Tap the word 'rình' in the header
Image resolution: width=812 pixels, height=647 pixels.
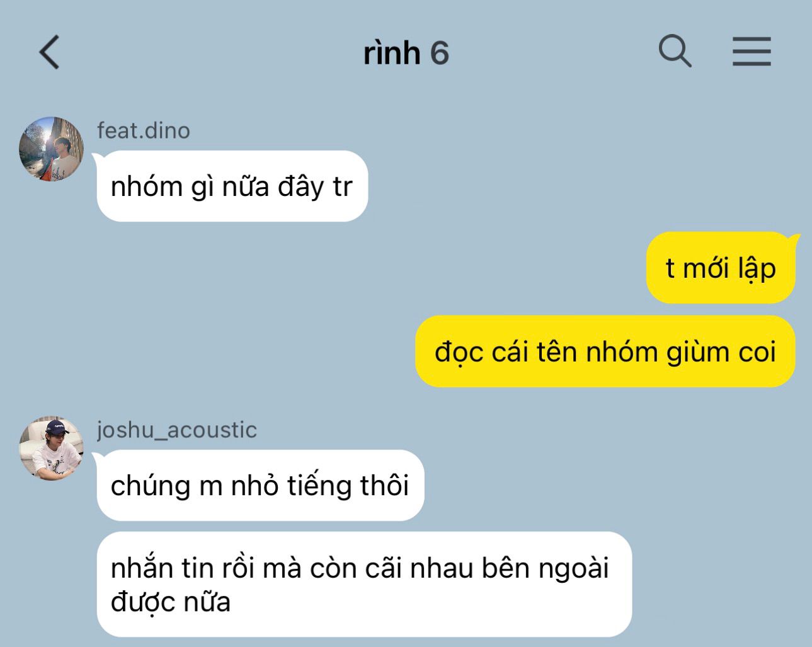tap(391, 53)
